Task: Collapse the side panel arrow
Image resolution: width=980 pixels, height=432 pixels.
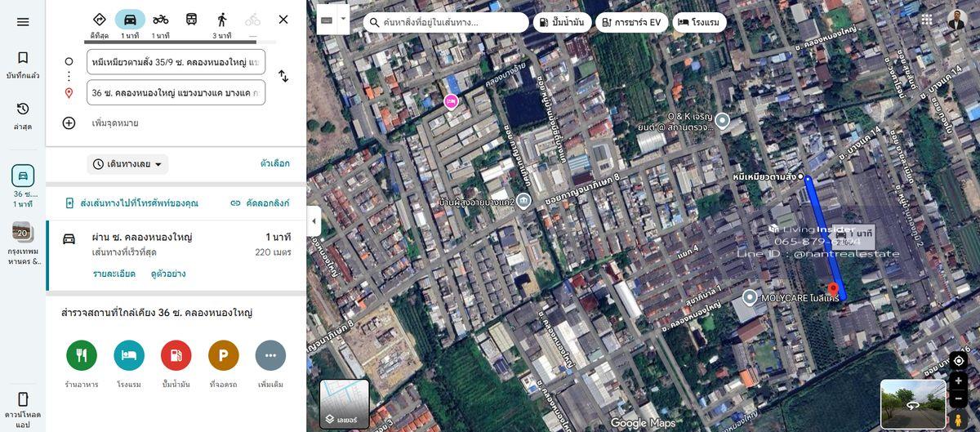Action: (314, 221)
